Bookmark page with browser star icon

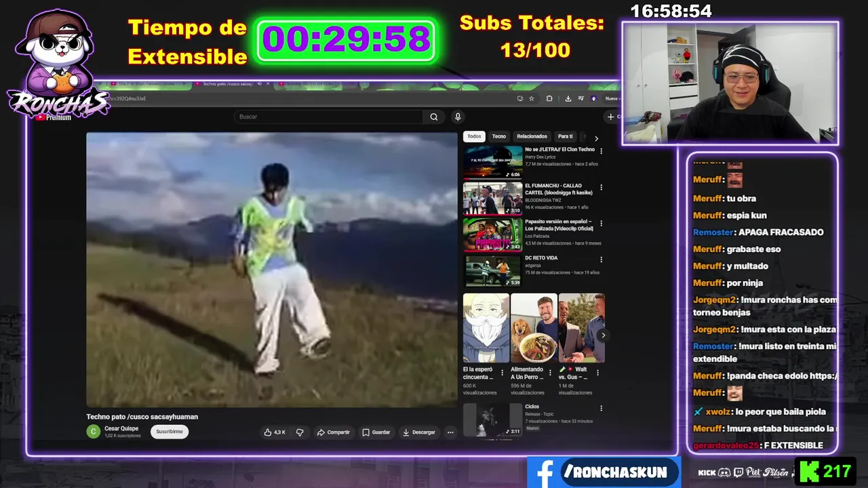coord(531,98)
